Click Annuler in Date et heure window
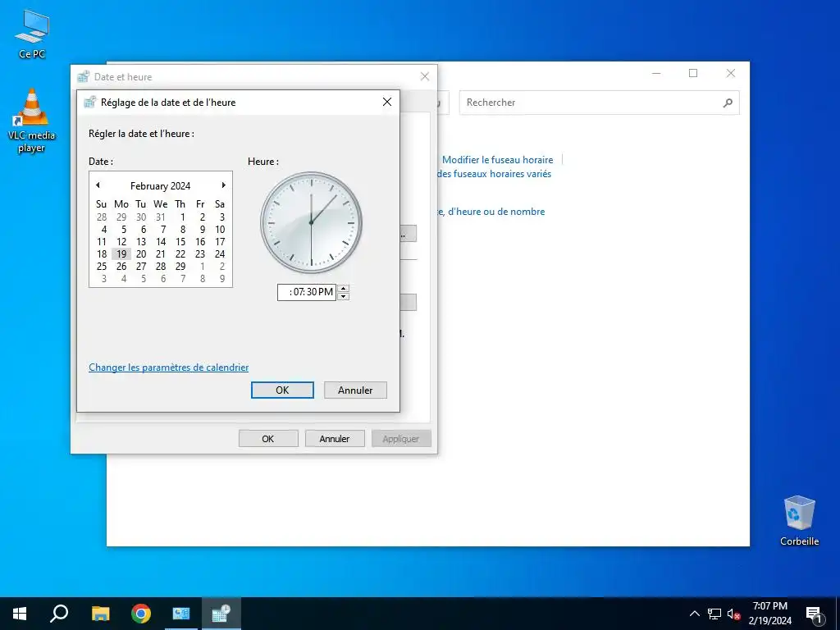This screenshot has height=630, width=840. 335,439
